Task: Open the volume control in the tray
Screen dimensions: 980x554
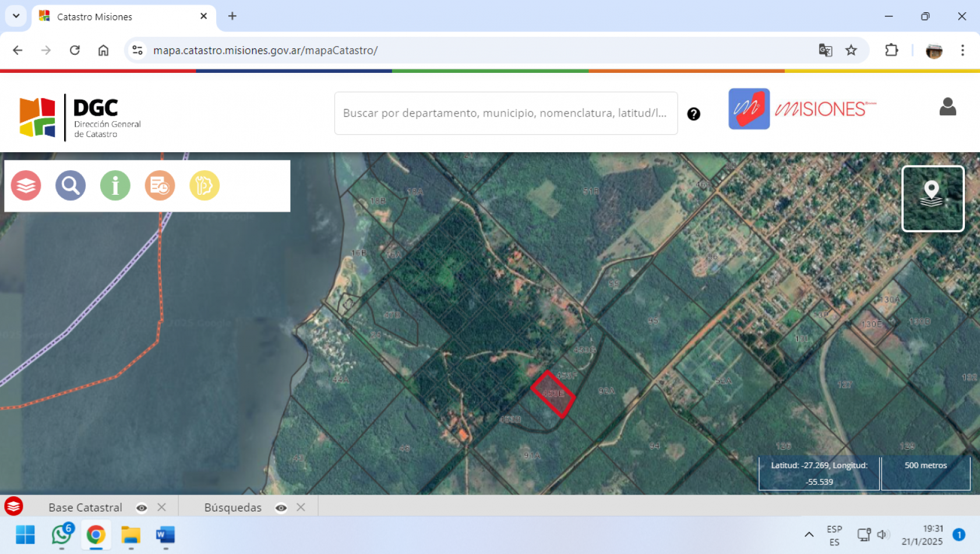Action: point(883,534)
